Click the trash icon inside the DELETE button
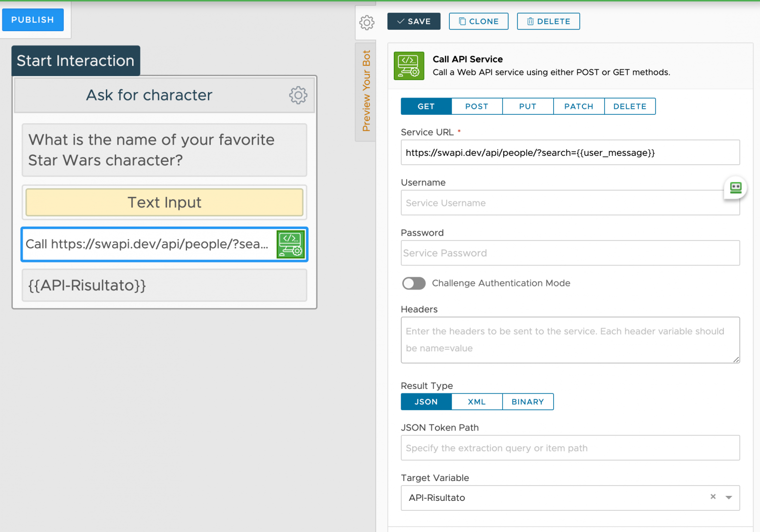The image size is (760, 532). (x=530, y=21)
